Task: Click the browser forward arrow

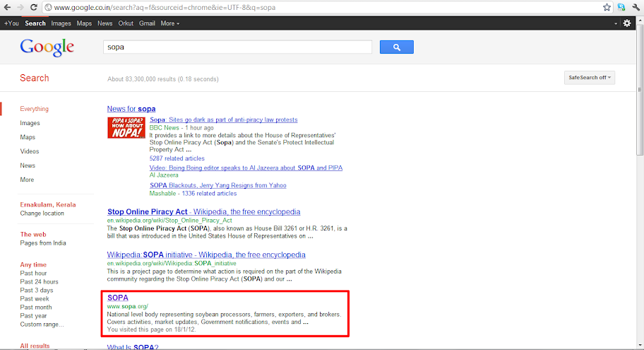Action: [x=20, y=7]
